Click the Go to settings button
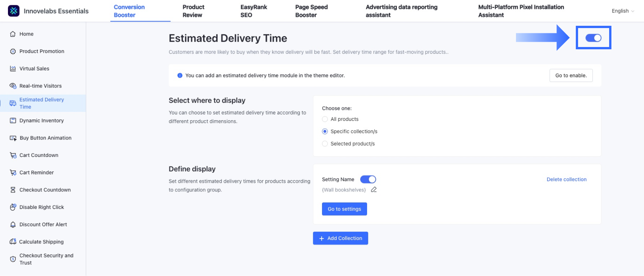This screenshot has width=644, height=276. point(344,209)
